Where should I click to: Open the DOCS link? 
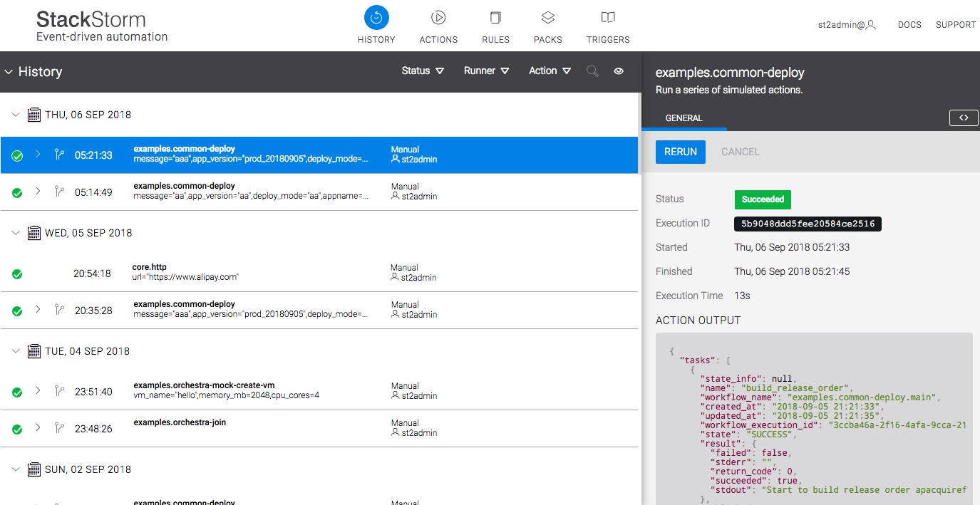pos(909,24)
